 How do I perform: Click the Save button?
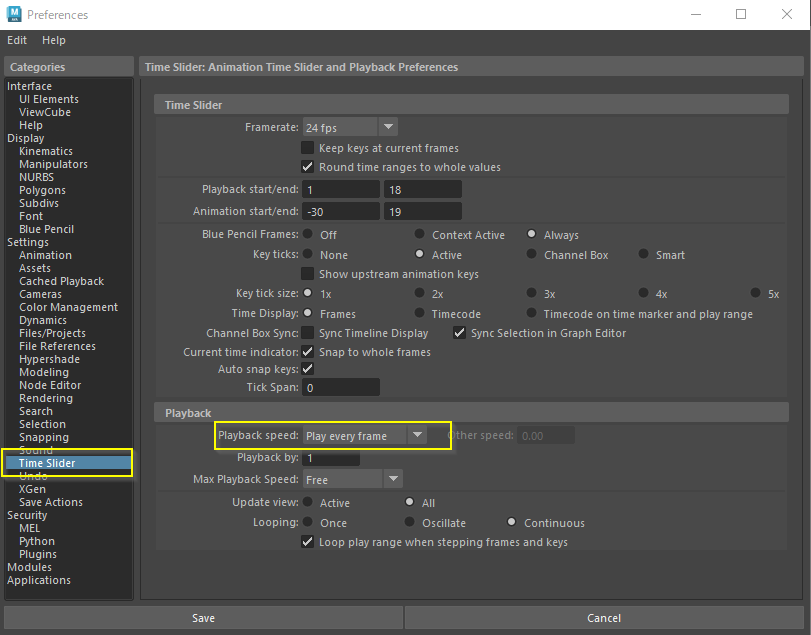click(x=203, y=618)
